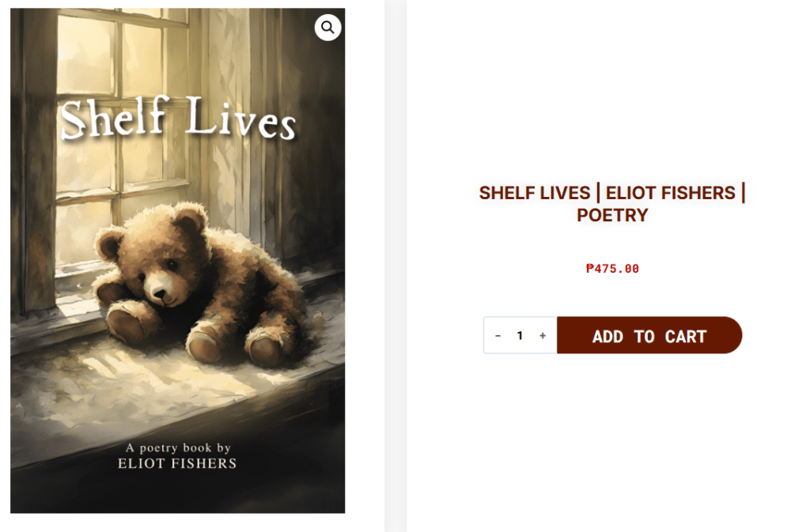
Task: Click "SHELF LIVES" in the product heading
Action: point(535,193)
